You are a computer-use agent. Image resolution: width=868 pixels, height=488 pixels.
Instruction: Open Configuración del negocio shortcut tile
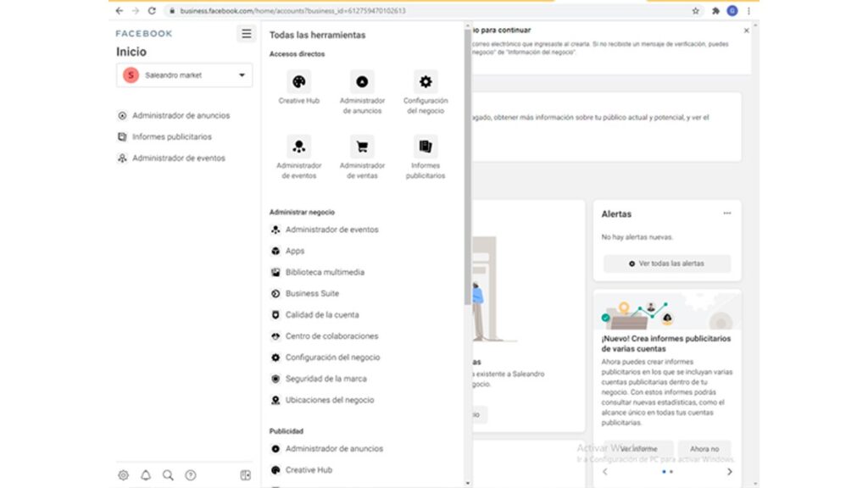pyautogui.click(x=426, y=91)
